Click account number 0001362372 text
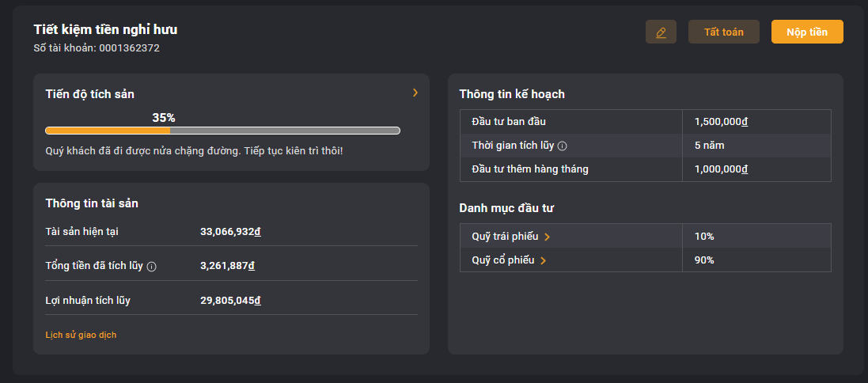 pyautogui.click(x=129, y=48)
